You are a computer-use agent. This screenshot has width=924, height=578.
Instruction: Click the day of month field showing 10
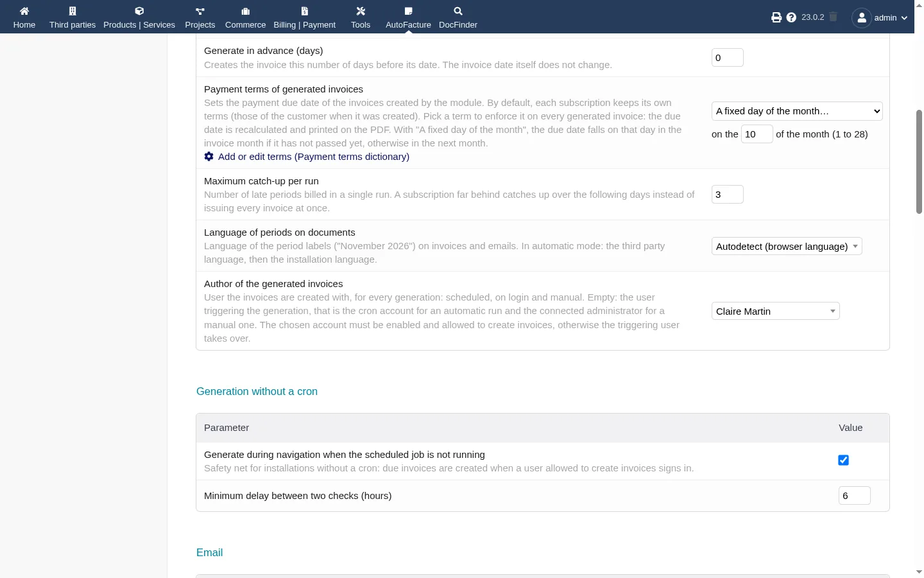click(x=757, y=134)
